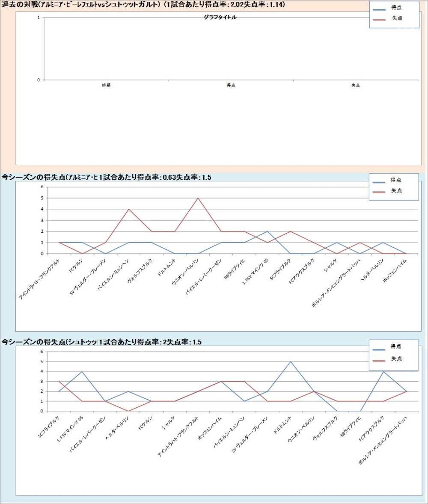
Task: Select SVヴェルダー・ブレーメン label in the シュトゥッ chart
Action: coord(250,435)
